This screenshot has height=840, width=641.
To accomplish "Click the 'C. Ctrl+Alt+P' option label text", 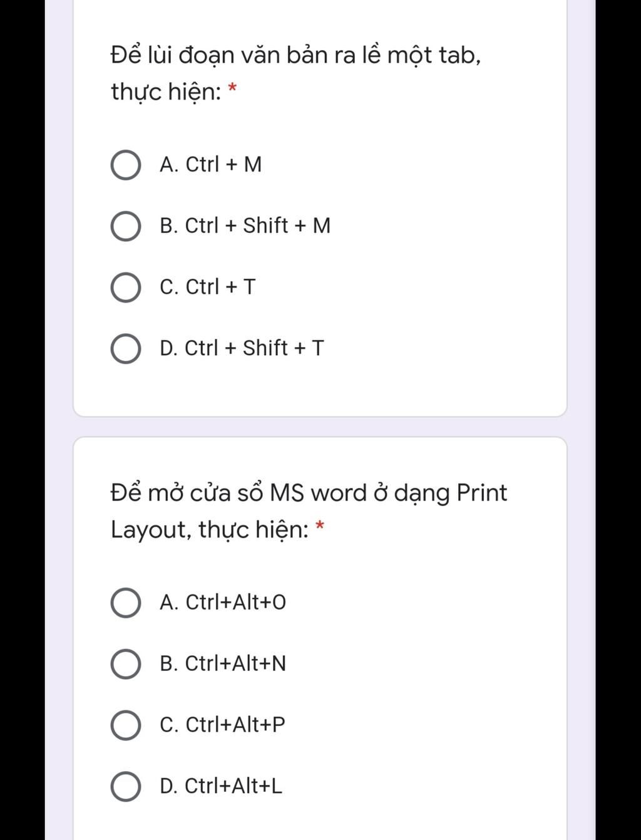I will pyautogui.click(x=222, y=725).
